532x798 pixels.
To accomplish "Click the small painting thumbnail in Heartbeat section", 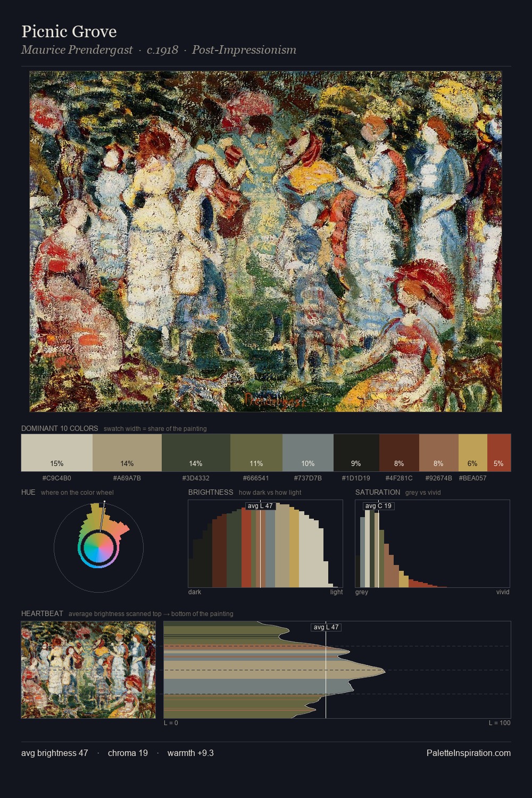I will [88, 670].
